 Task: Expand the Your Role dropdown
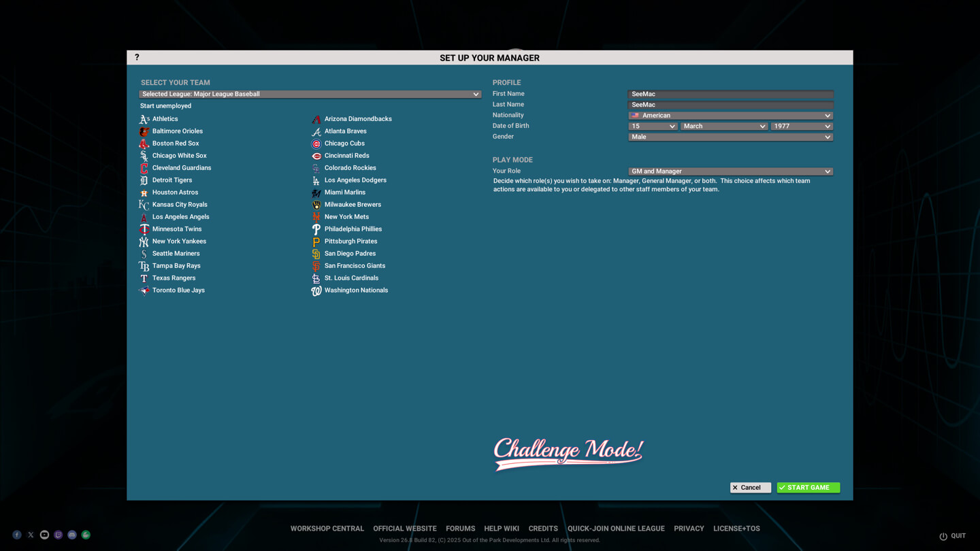730,171
